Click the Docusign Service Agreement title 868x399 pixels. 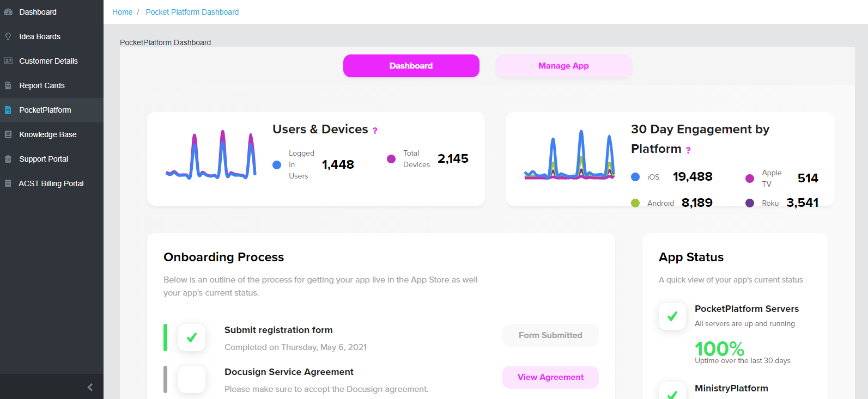[289, 372]
